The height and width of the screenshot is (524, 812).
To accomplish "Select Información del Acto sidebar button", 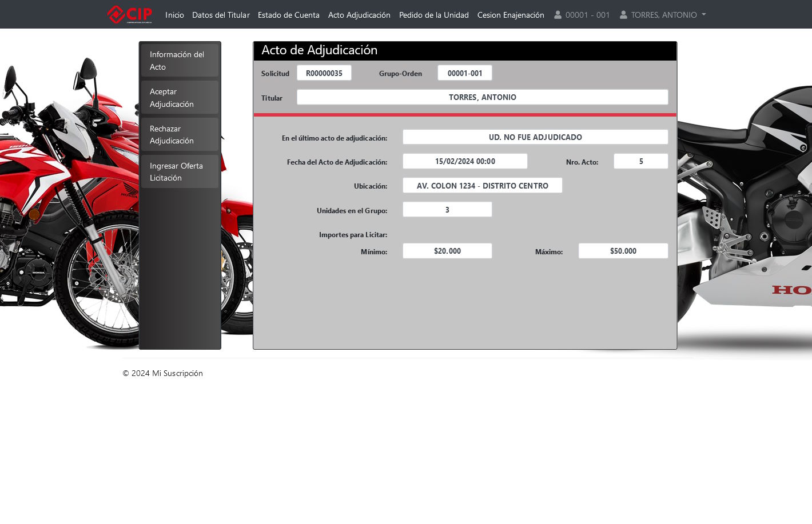I will [180, 61].
